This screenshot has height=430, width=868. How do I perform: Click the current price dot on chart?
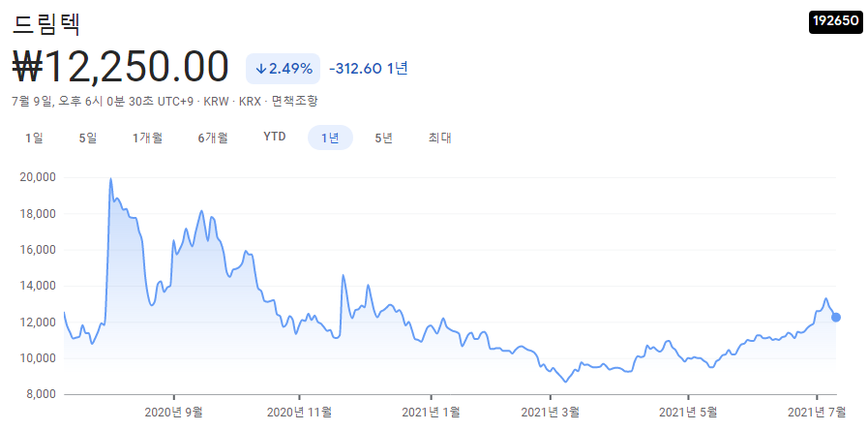pos(836,317)
